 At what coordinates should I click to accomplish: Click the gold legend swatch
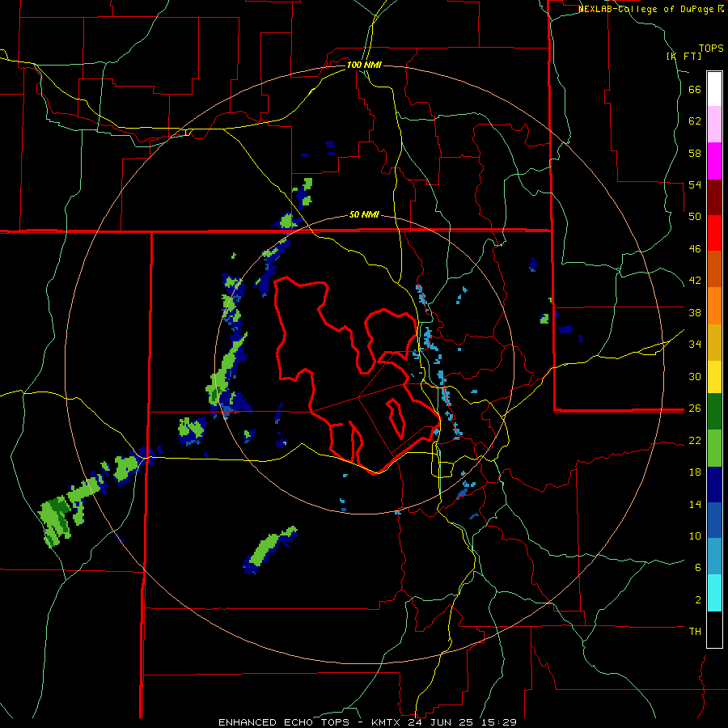pyautogui.click(x=714, y=342)
